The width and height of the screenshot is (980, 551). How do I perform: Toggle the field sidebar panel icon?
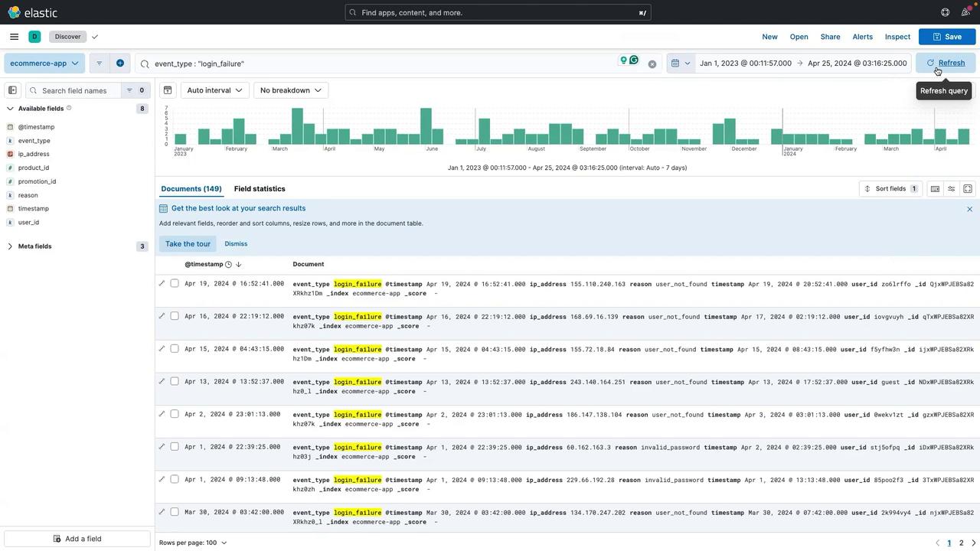[12, 90]
